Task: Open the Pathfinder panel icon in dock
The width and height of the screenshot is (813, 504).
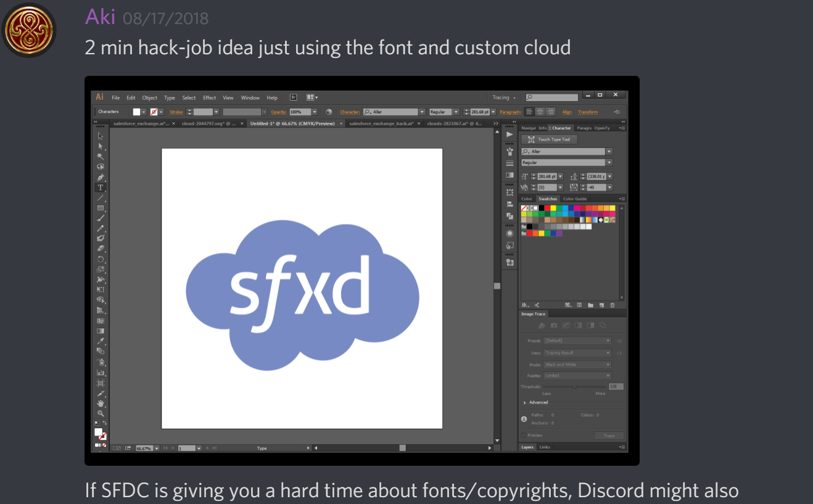Action: 510,216
